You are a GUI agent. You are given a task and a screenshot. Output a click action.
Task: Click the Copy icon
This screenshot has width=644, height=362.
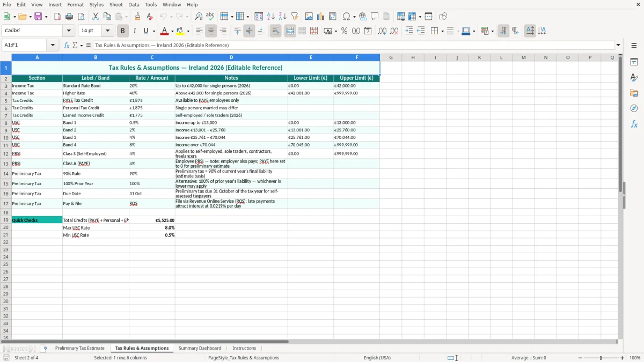(x=107, y=17)
